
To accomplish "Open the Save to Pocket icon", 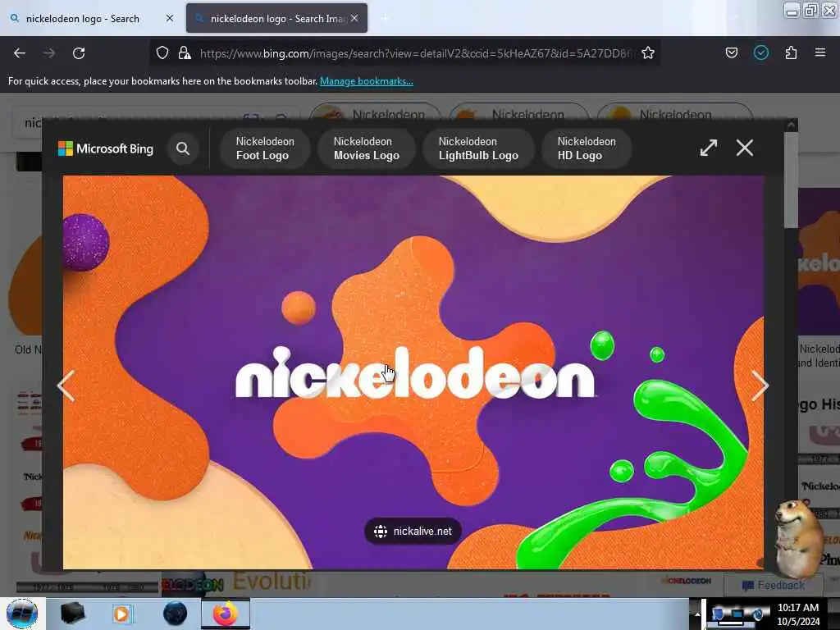I will click(x=731, y=53).
